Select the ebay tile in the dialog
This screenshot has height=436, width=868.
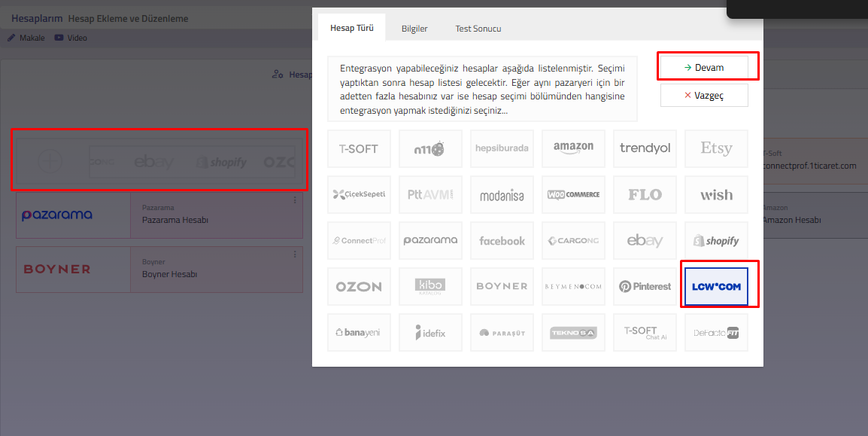(x=645, y=240)
